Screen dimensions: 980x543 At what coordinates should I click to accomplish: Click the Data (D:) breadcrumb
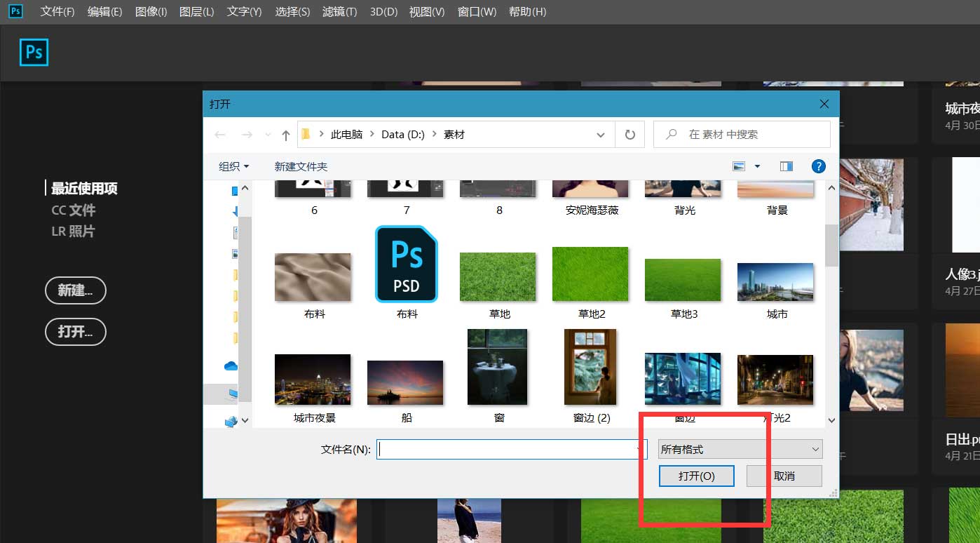(403, 135)
